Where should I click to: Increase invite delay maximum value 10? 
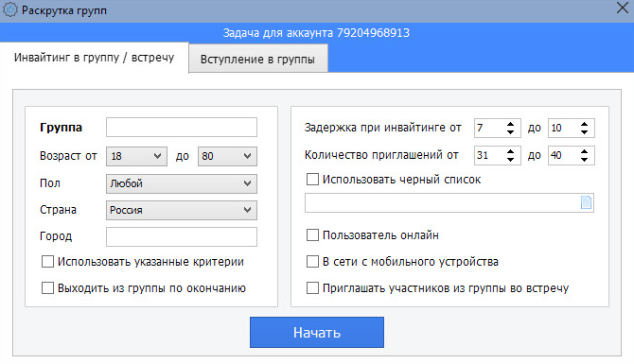pos(584,124)
